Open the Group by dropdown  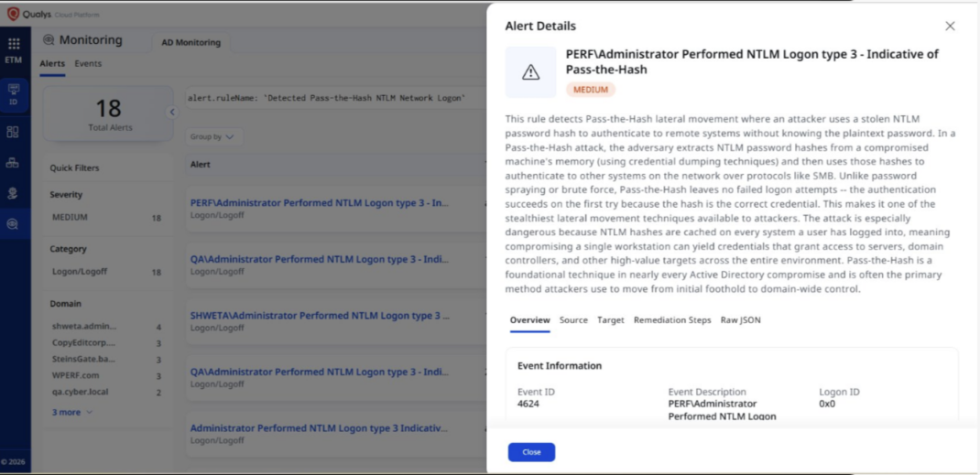coord(213,136)
